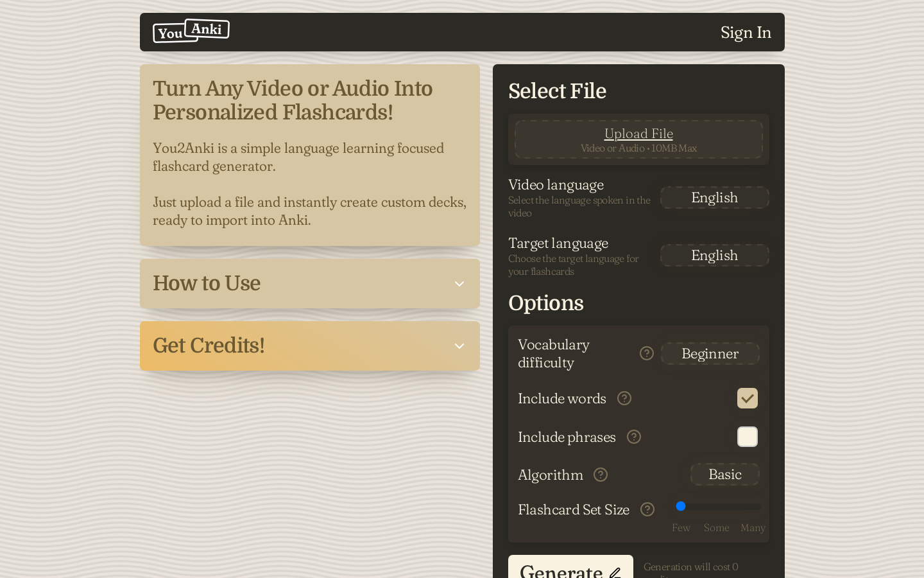Screen dimensions: 924x578
Task: Click the Flashcard Set Size slider handle
Action: [681, 506]
